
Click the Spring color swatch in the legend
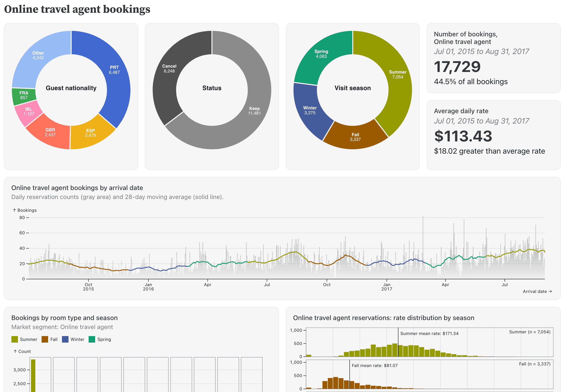coord(92,339)
